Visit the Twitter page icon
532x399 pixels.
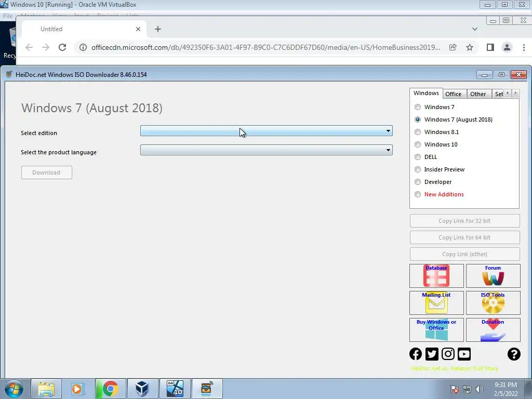[432, 354]
